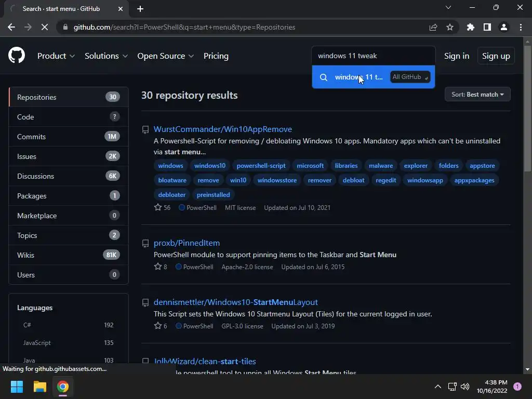532x399 pixels.
Task: Click the bloatware topic tag
Action: coord(172,180)
